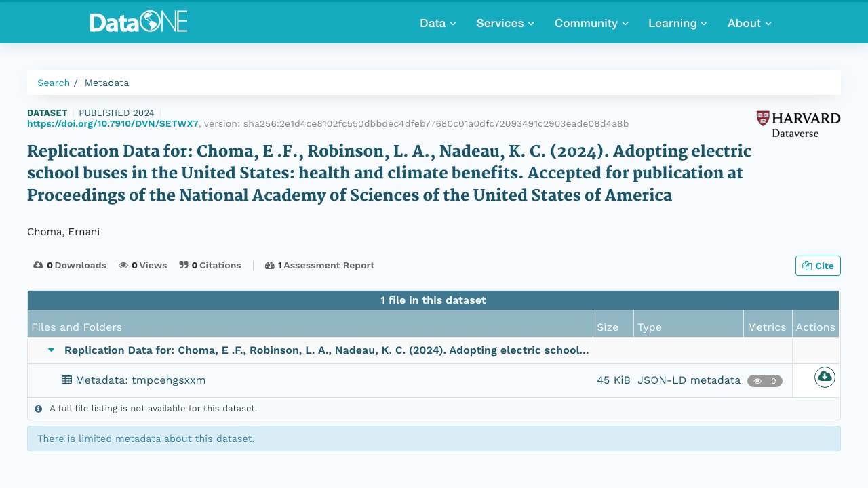Open the dataset DOI link
The width and height of the screenshot is (868, 488).
(x=113, y=123)
